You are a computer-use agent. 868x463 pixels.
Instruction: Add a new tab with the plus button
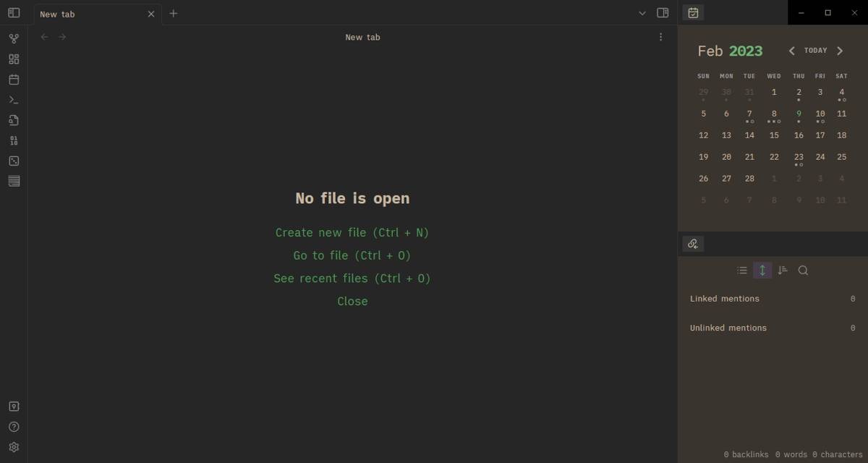[173, 13]
